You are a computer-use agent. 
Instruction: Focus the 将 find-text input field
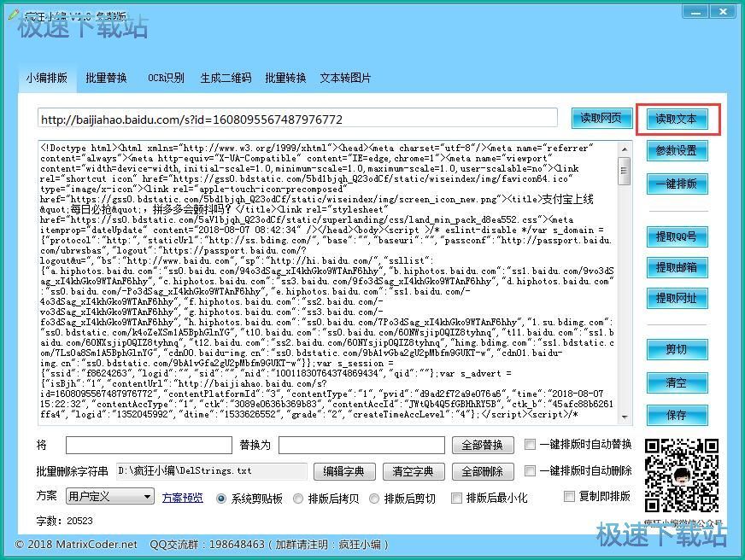149,445
